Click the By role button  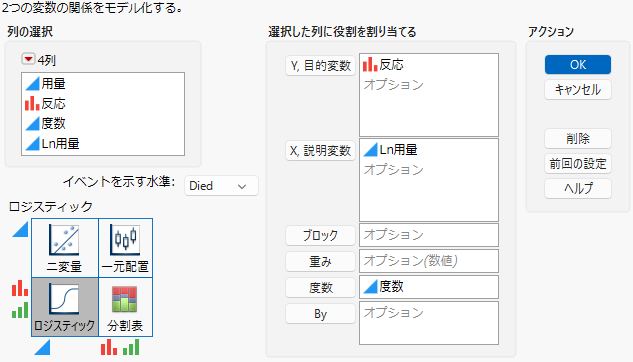point(321,314)
